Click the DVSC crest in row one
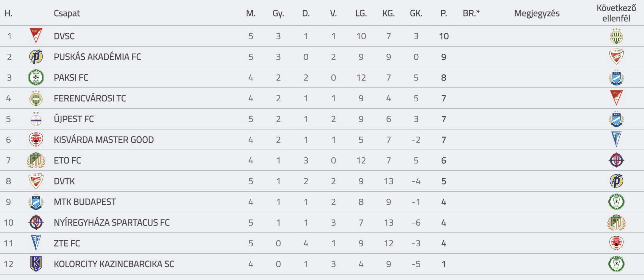Image resolution: width=644 pixels, height=280 pixels. tap(36, 36)
